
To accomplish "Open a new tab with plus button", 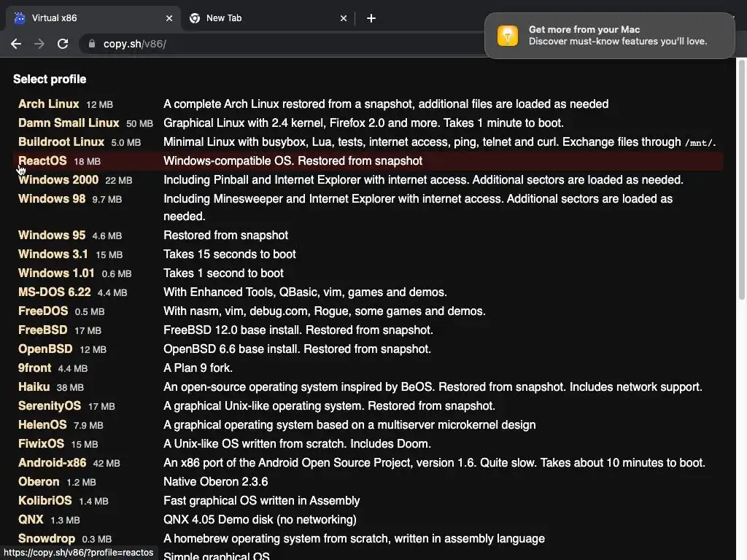I will coord(371,18).
